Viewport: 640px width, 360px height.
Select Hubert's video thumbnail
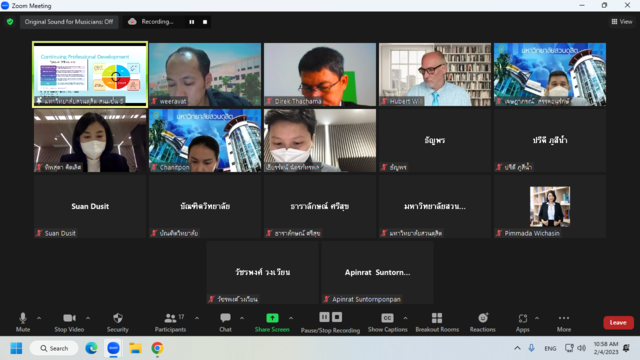coord(435,74)
